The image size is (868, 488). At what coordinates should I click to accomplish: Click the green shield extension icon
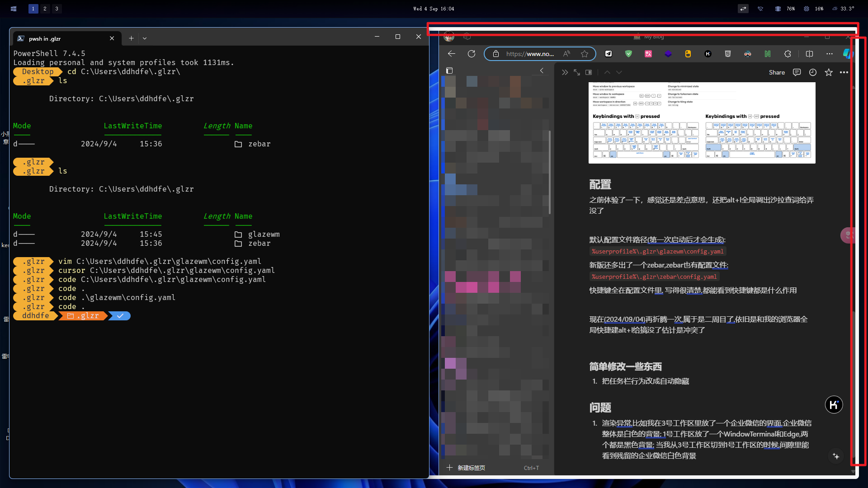pyautogui.click(x=628, y=54)
